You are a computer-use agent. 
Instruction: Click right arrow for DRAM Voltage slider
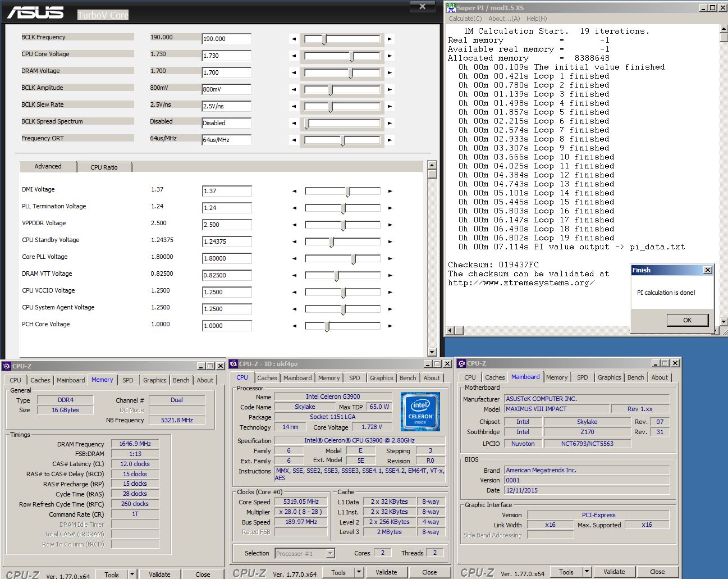(x=390, y=73)
